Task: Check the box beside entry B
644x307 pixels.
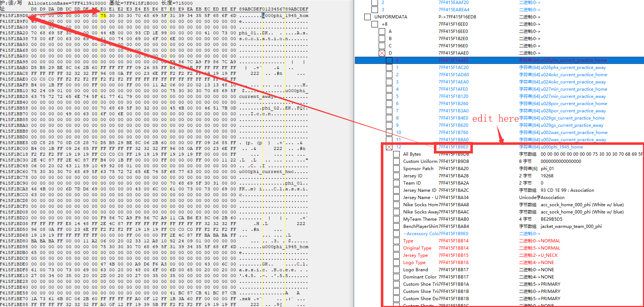Action: point(382,39)
